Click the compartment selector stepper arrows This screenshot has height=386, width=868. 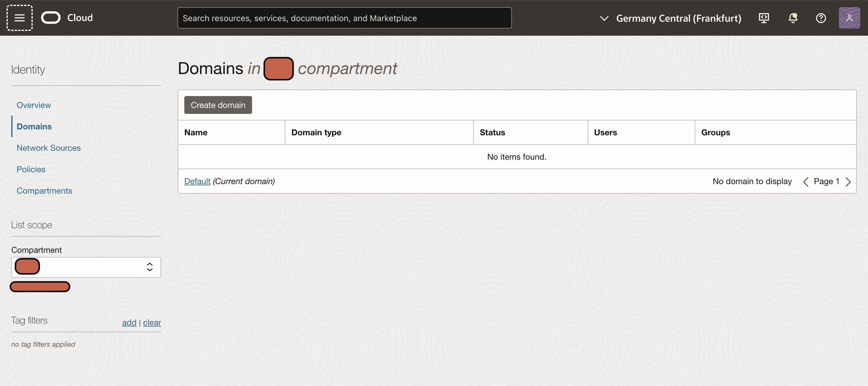(x=150, y=267)
